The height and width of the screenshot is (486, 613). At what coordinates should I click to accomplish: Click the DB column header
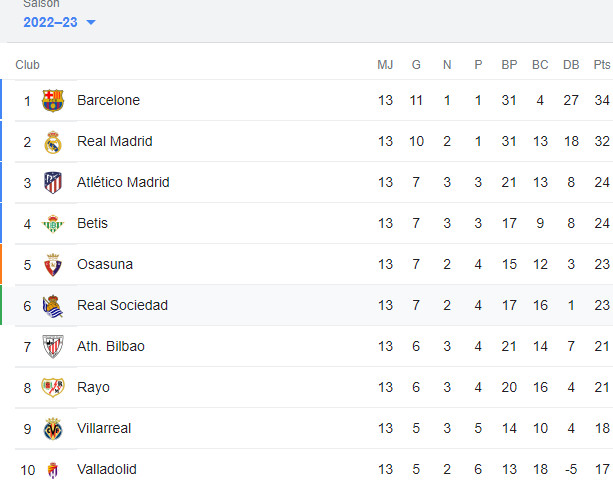click(x=571, y=65)
